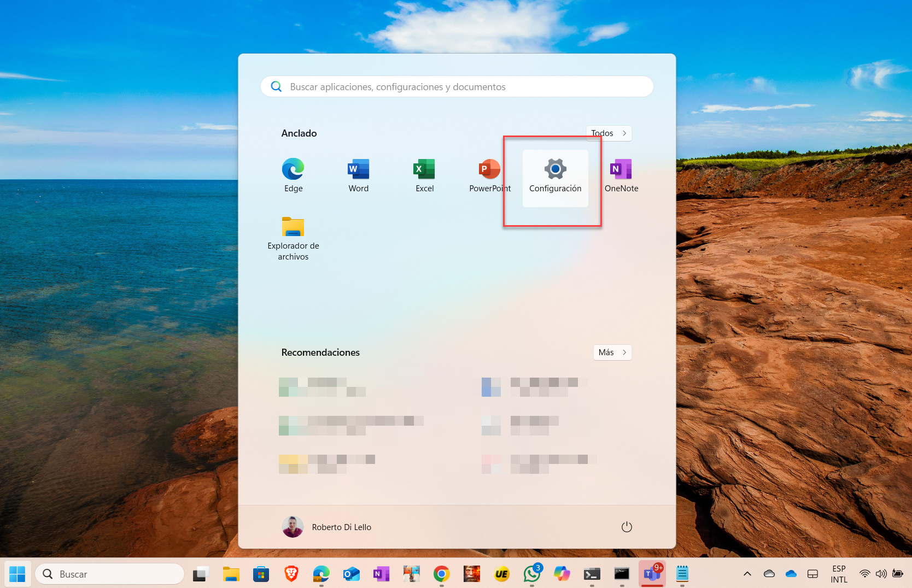The image size is (912, 588).
Task: Open OneNote from pinned apps
Action: coord(621,175)
